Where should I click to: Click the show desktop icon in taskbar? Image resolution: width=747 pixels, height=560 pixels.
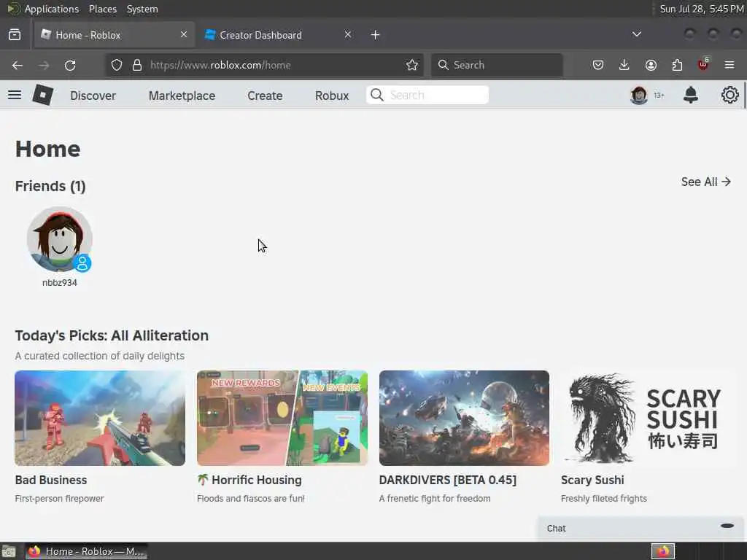[9, 551]
